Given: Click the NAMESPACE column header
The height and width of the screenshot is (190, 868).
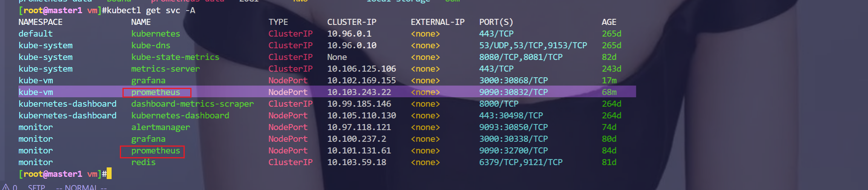Looking at the screenshot, I should (x=40, y=22).
